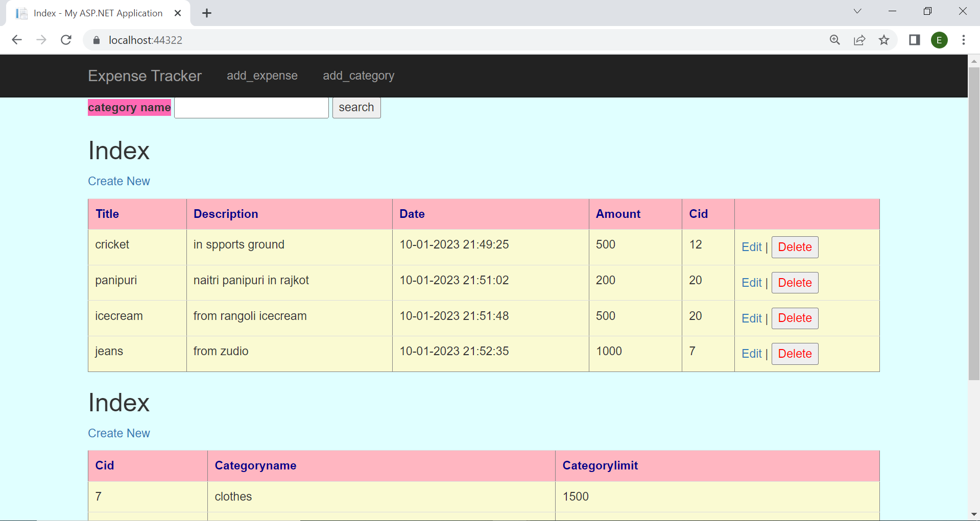Delete the icecream expense

795,318
